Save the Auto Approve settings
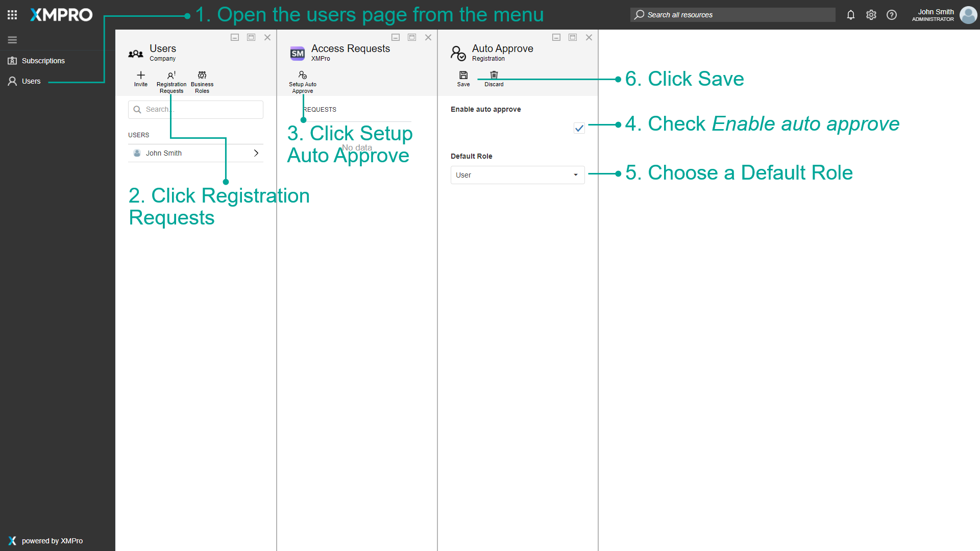980x551 pixels. point(463,78)
